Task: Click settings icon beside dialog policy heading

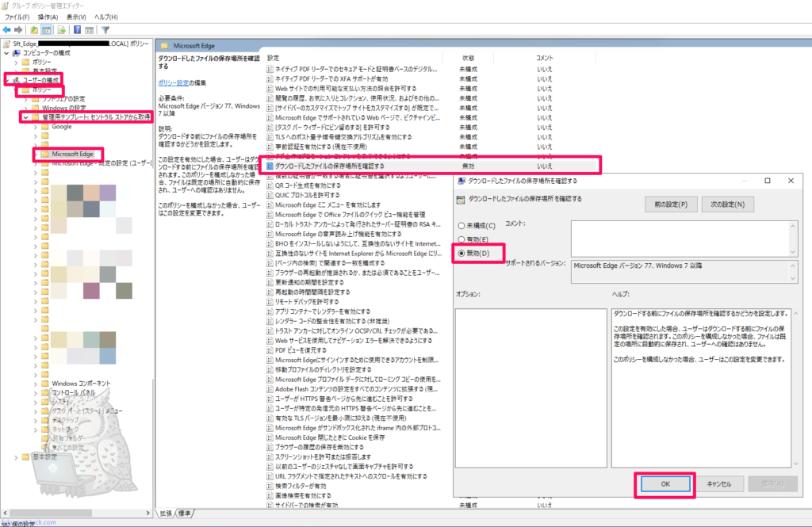Action: [461, 199]
